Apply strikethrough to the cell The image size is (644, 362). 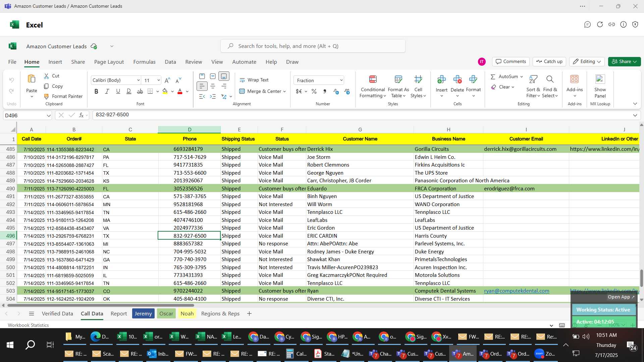pos(140,92)
